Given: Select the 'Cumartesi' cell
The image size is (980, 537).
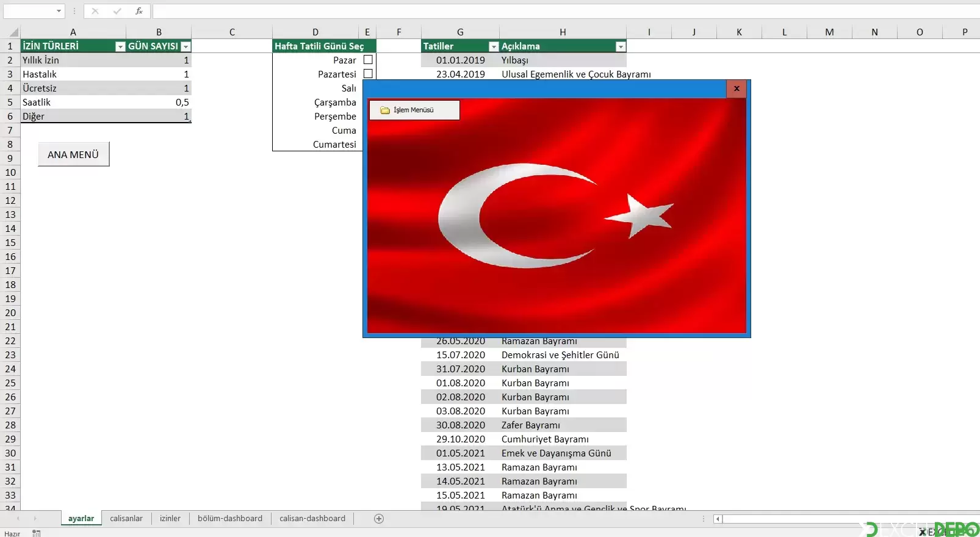Looking at the screenshot, I should click(315, 145).
